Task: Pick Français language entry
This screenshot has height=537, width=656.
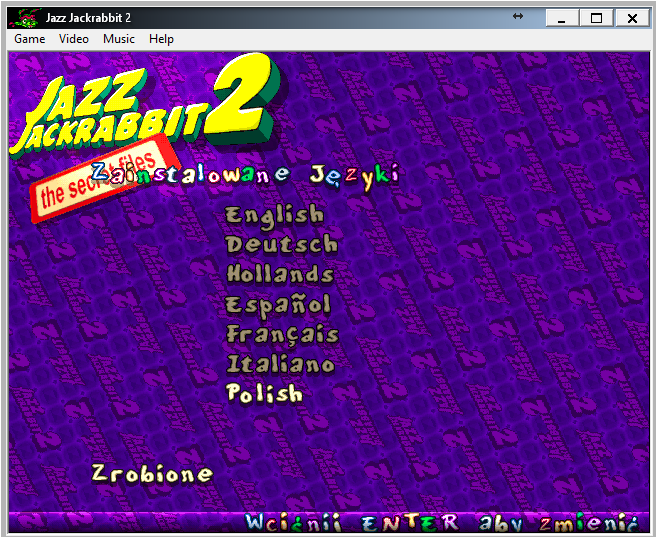Action: [x=282, y=336]
